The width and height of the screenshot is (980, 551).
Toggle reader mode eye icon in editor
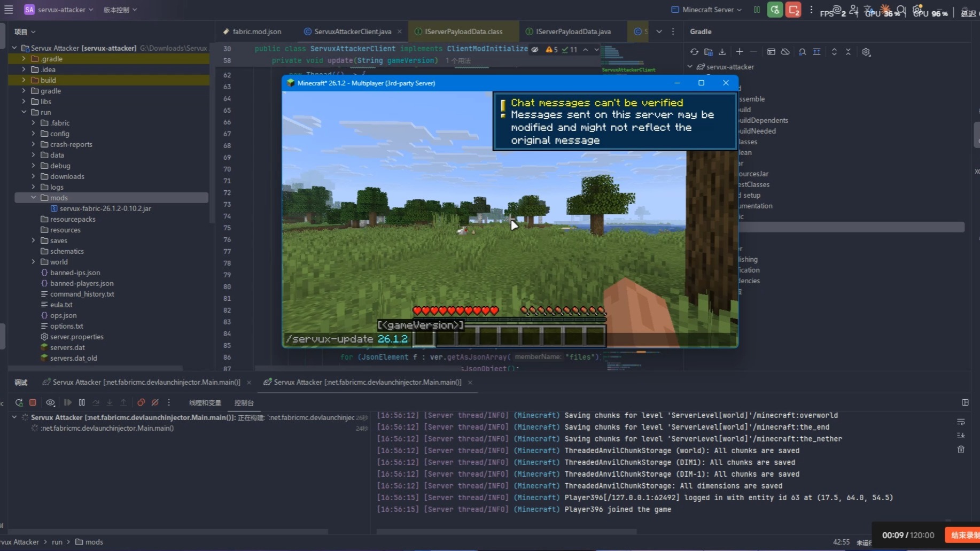pos(534,49)
